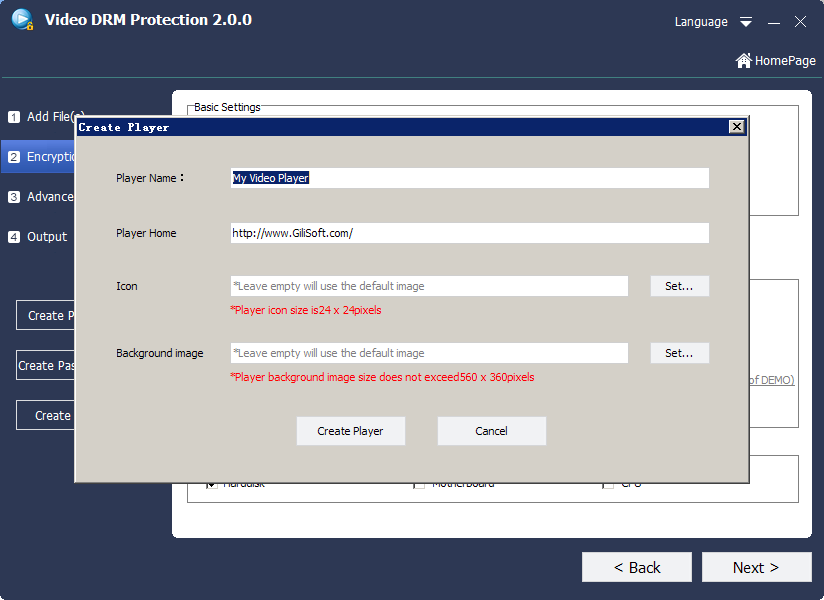Viewport: 824px width, 600px height.
Task: Click the house icon beside HomePage
Action: [744, 61]
